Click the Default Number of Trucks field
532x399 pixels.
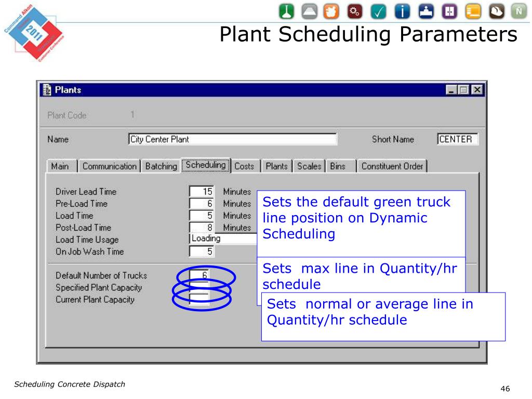point(199,275)
